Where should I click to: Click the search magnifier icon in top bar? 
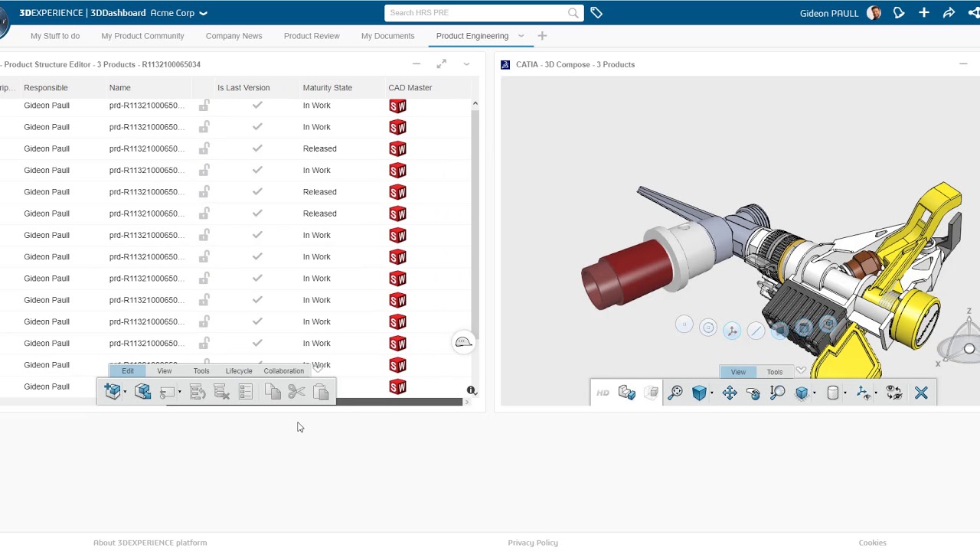[x=573, y=13]
